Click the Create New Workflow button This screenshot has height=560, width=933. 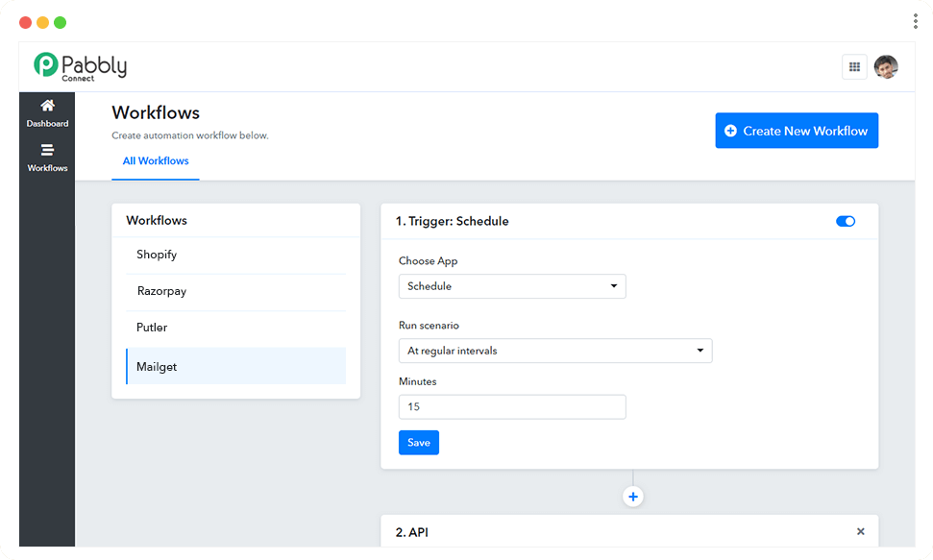(x=796, y=131)
